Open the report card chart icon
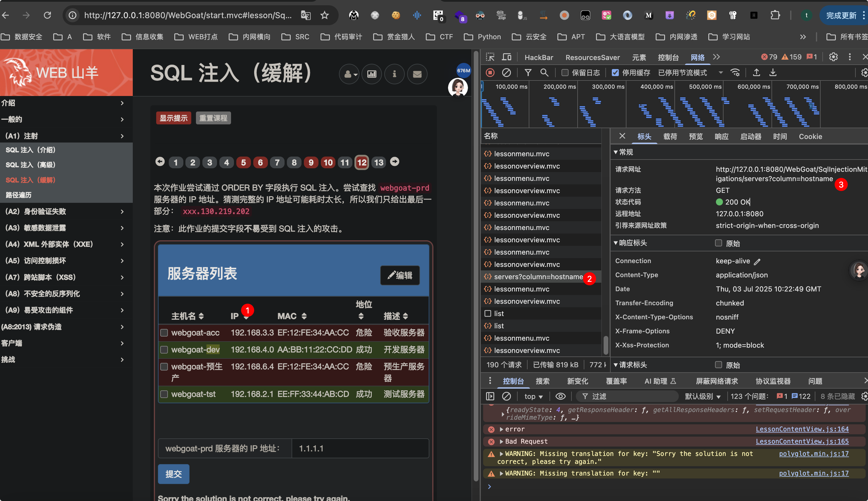The width and height of the screenshot is (868, 501). coord(372,74)
